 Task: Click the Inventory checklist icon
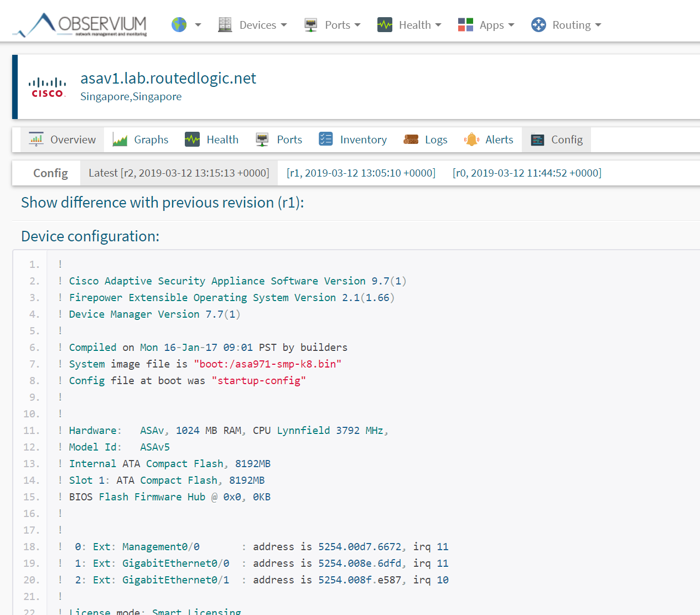click(x=326, y=139)
